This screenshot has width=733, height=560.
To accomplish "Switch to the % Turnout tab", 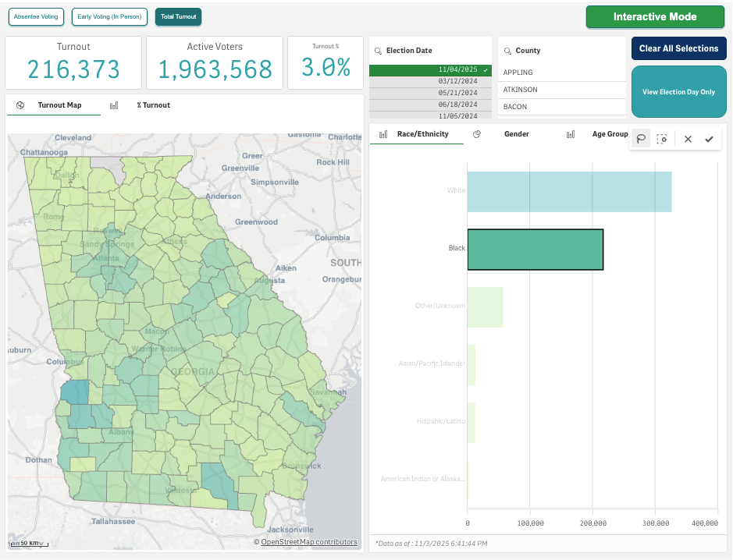I will 153,105.
